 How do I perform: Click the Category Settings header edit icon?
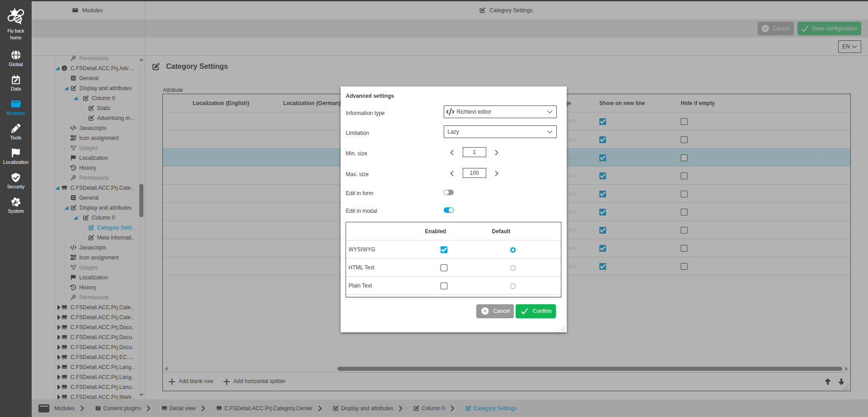coord(156,67)
